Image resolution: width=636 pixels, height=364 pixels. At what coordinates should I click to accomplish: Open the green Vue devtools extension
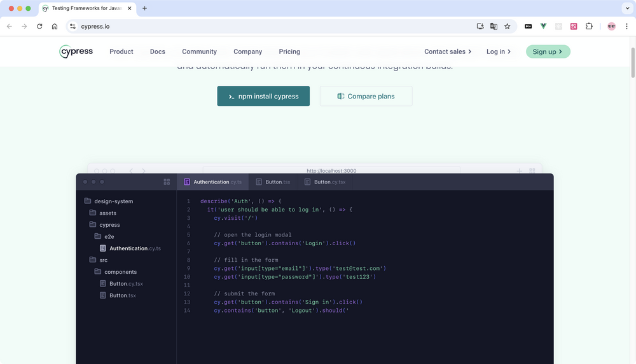pos(543,26)
